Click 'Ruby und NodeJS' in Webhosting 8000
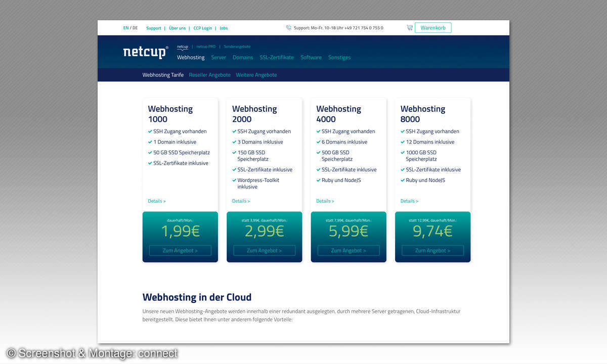Image resolution: width=607 pixels, height=364 pixels. tap(425, 180)
